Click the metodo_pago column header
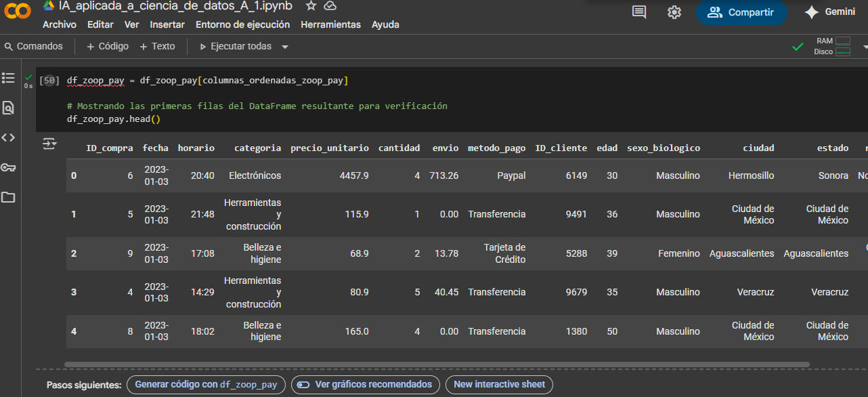 (497, 148)
